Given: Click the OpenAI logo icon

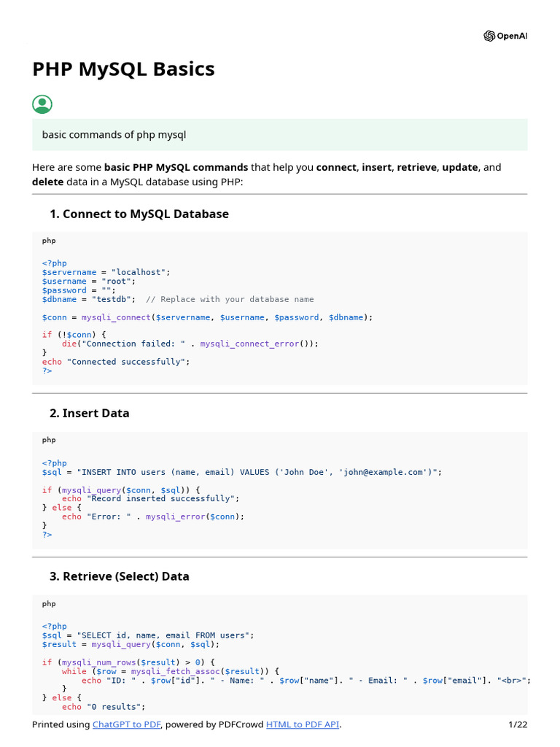Looking at the screenshot, I should tap(489, 36).
